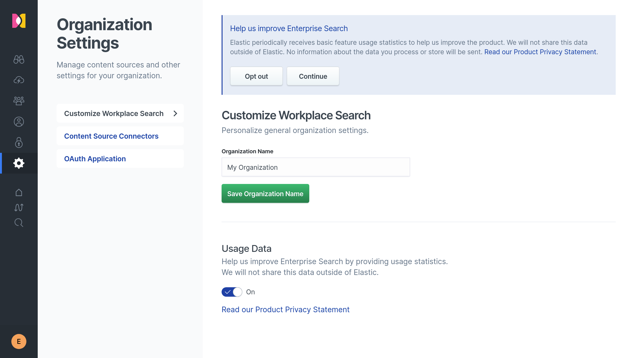
Task: Click the magnifying glass search icon
Action: pos(19,223)
